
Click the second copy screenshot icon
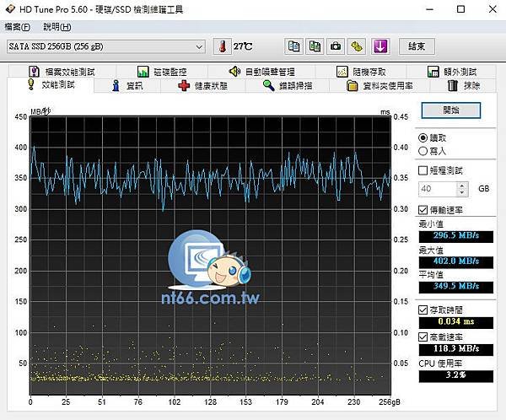tap(315, 46)
